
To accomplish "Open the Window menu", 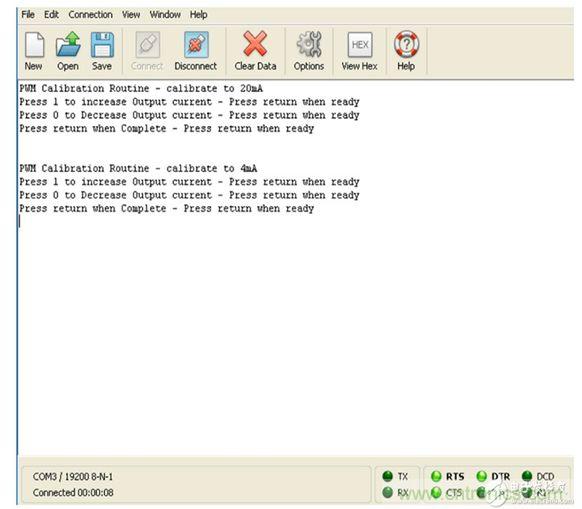I will (165, 14).
